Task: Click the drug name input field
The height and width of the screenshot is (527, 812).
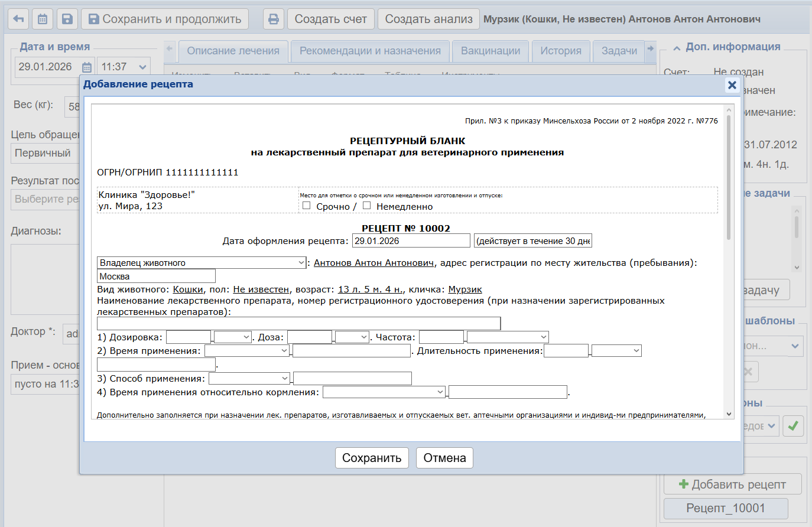Action: coord(298,323)
